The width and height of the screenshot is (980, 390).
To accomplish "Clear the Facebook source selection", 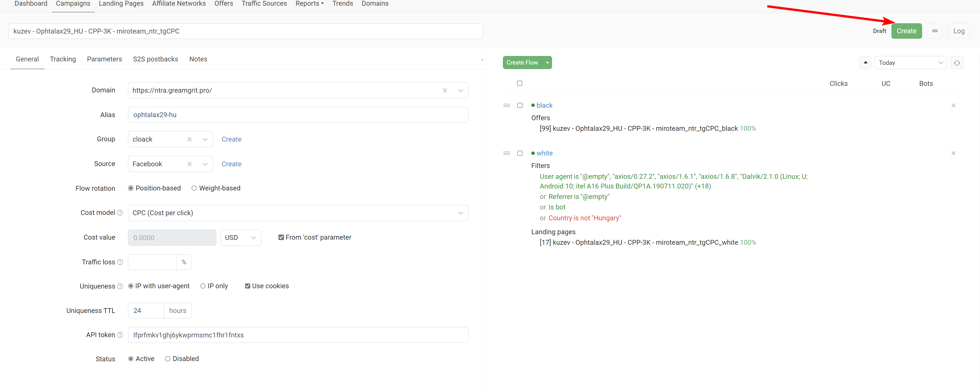I will point(190,164).
